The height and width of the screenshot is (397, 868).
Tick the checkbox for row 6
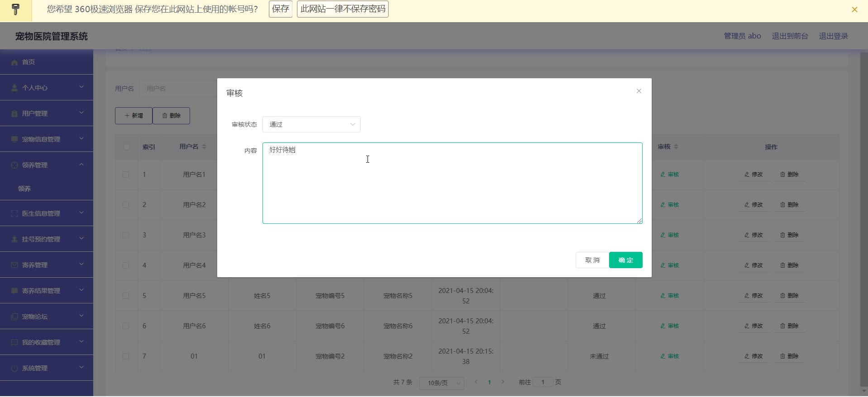point(126,326)
